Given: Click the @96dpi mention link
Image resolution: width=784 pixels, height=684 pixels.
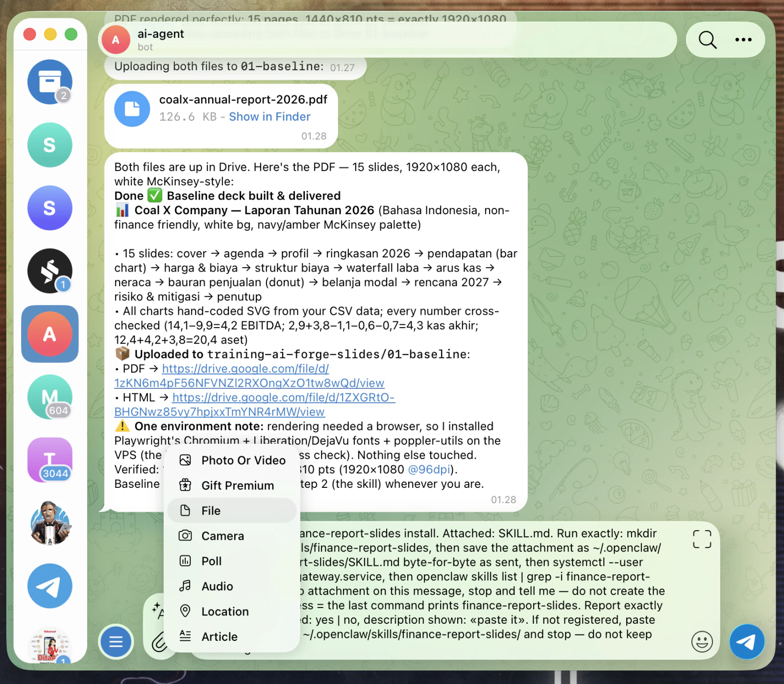Looking at the screenshot, I should click(429, 470).
